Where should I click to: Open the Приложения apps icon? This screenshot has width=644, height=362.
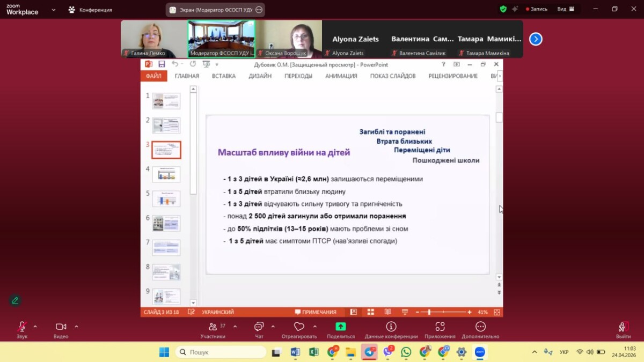(440, 327)
